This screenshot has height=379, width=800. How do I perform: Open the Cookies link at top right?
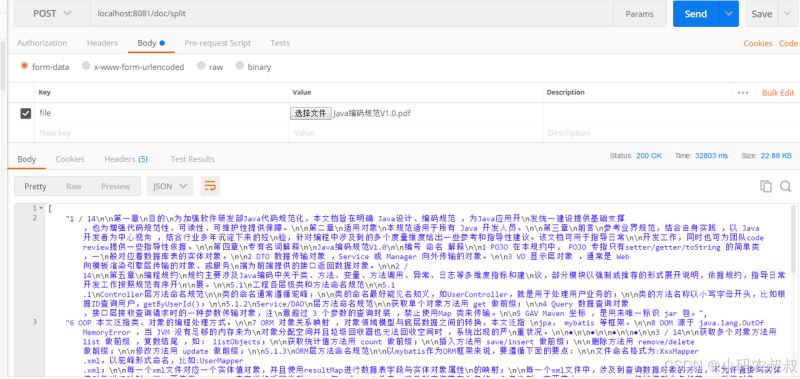tap(758, 43)
